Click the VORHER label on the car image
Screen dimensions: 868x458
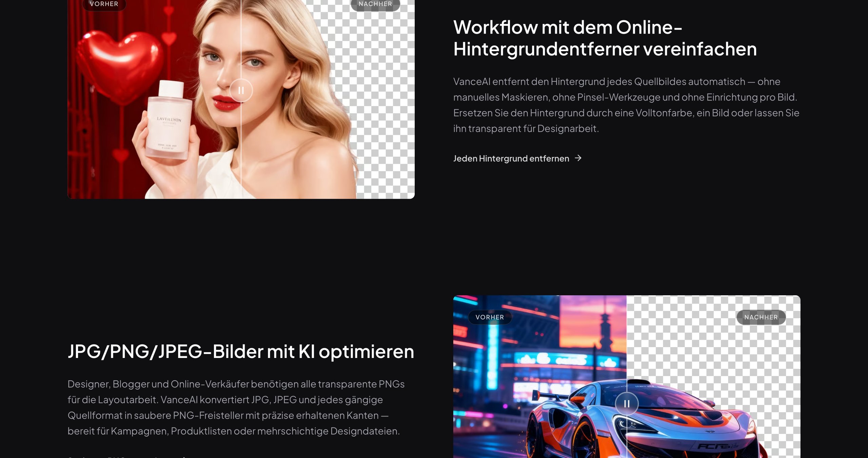pyautogui.click(x=490, y=317)
